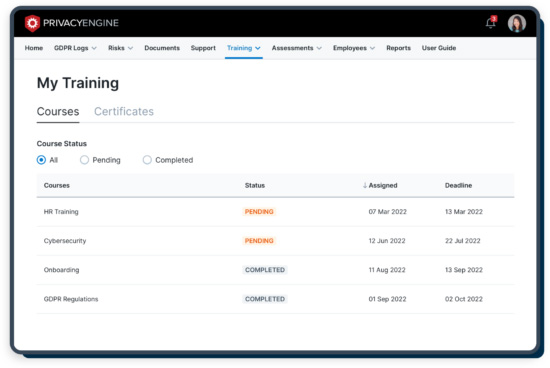The image size is (550, 368).
Task: Click the assigned date 07 Mar 2022
Action: click(387, 212)
